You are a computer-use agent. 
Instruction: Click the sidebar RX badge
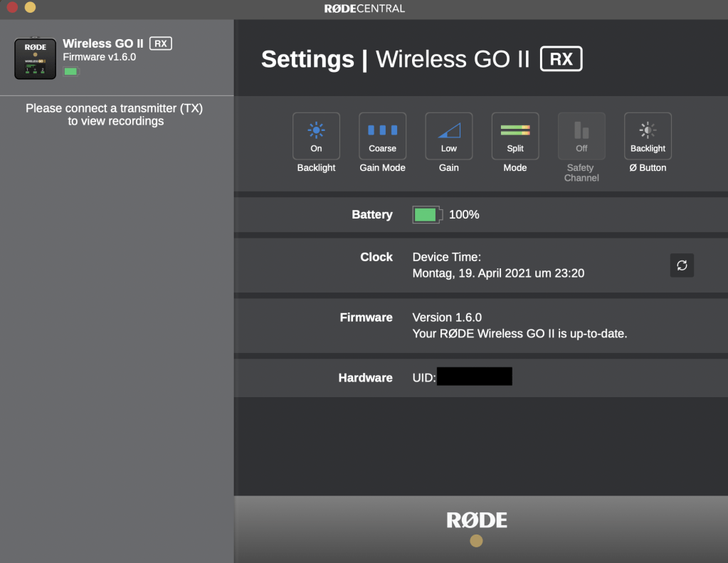pyautogui.click(x=161, y=43)
